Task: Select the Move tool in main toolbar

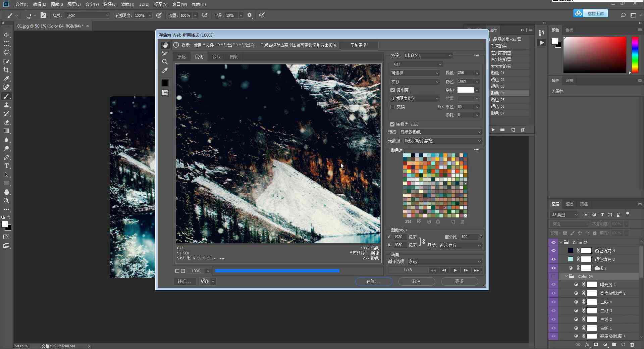Action: (6, 35)
